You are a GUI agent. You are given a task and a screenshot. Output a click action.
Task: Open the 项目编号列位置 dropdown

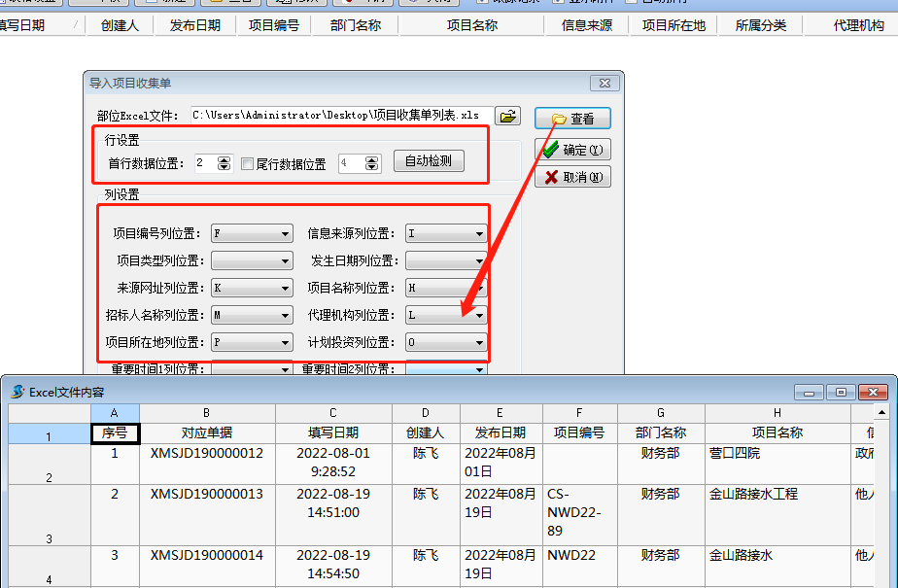[x=285, y=234]
